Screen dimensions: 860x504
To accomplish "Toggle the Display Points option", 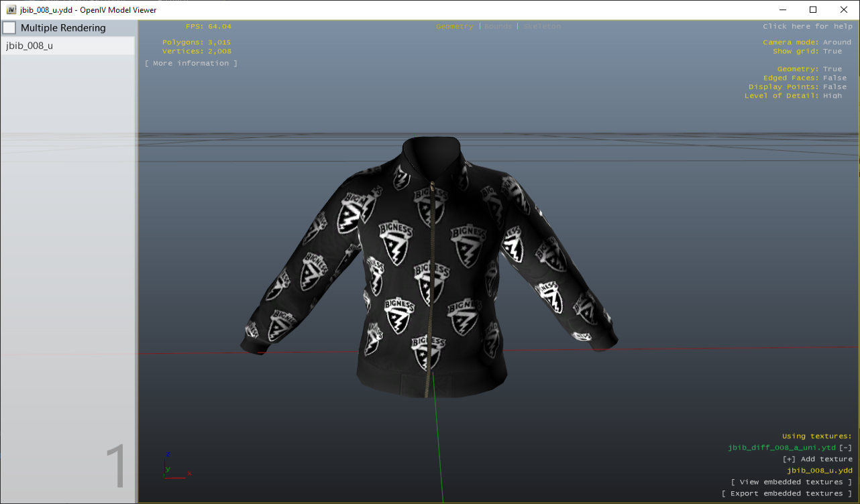I will 835,86.
